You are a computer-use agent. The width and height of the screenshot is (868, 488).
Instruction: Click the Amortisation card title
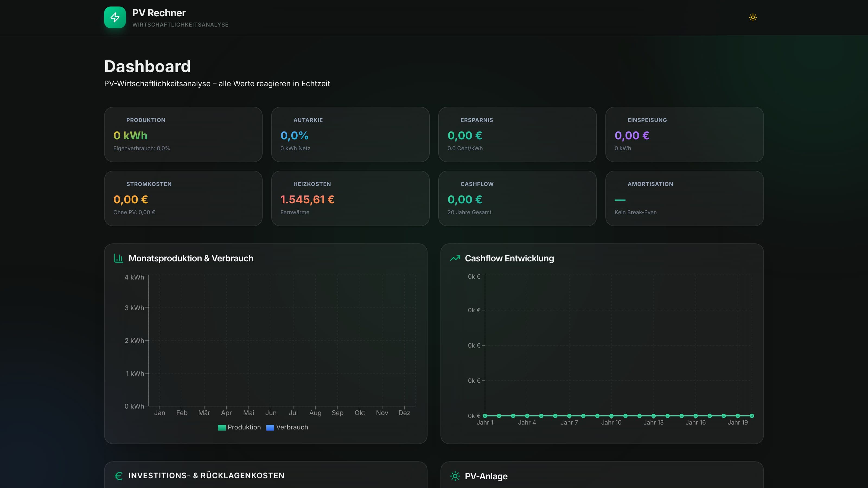[650, 184]
